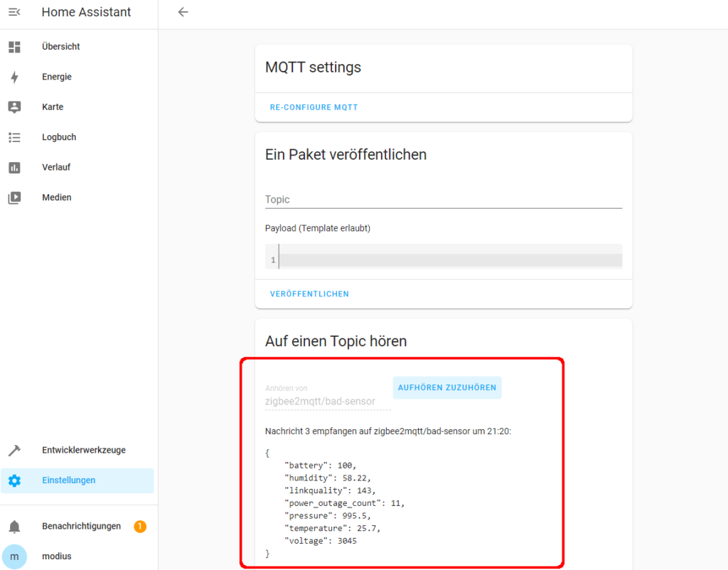Click the "linkquality": 143 line

pos(330,490)
